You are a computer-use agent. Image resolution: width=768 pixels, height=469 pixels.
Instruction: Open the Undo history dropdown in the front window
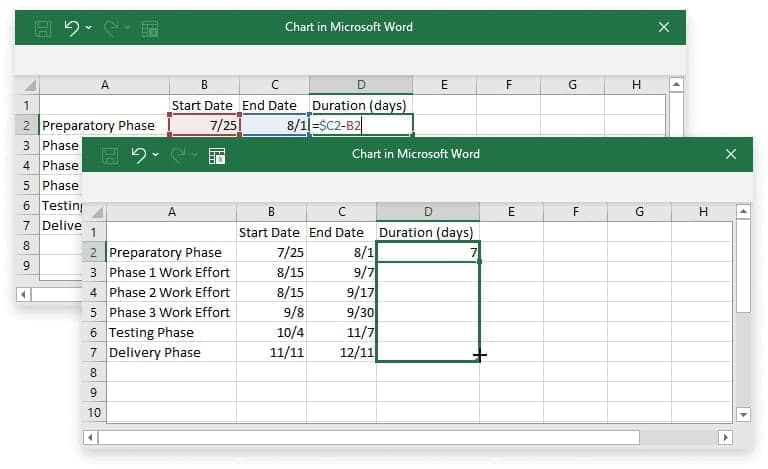(x=155, y=155)
